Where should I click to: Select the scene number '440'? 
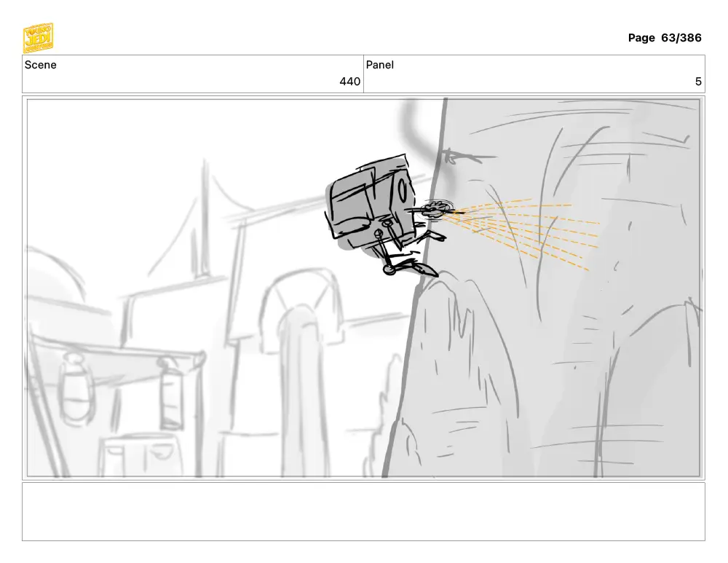pyautogui.click(x=349, y=82)
